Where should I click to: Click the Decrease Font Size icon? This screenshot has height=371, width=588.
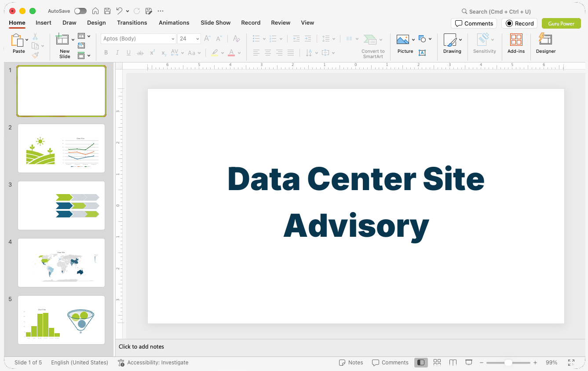219,39
